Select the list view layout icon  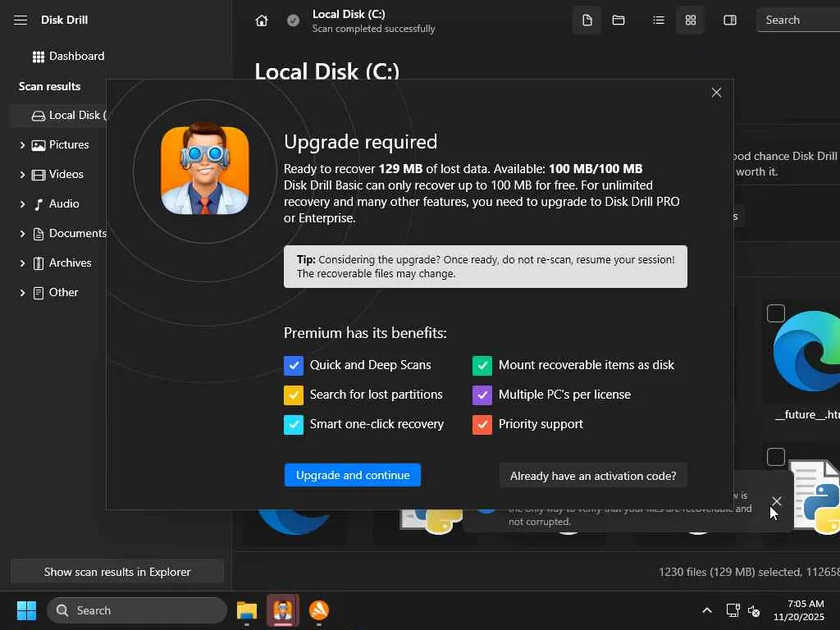click(x=659, y=21)
